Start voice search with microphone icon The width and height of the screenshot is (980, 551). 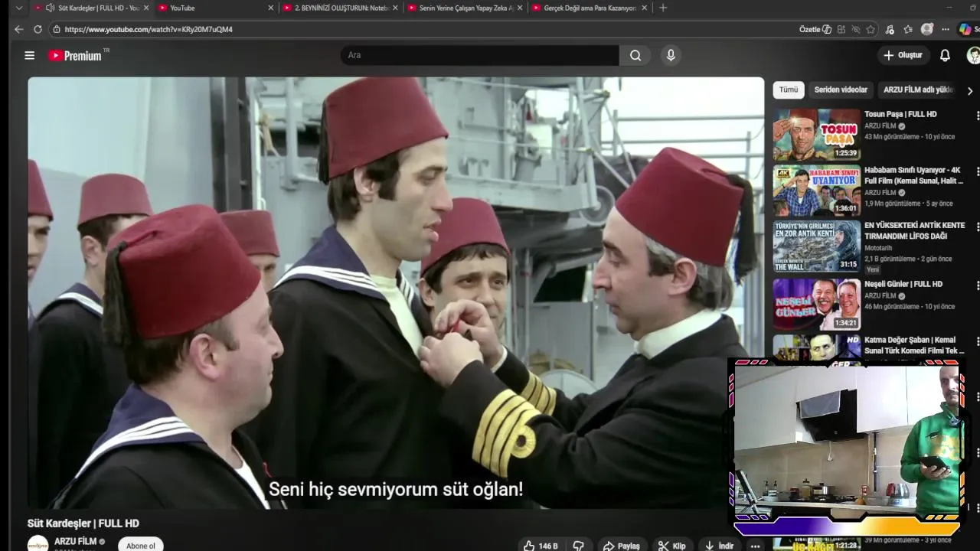(x=671, y=55)
